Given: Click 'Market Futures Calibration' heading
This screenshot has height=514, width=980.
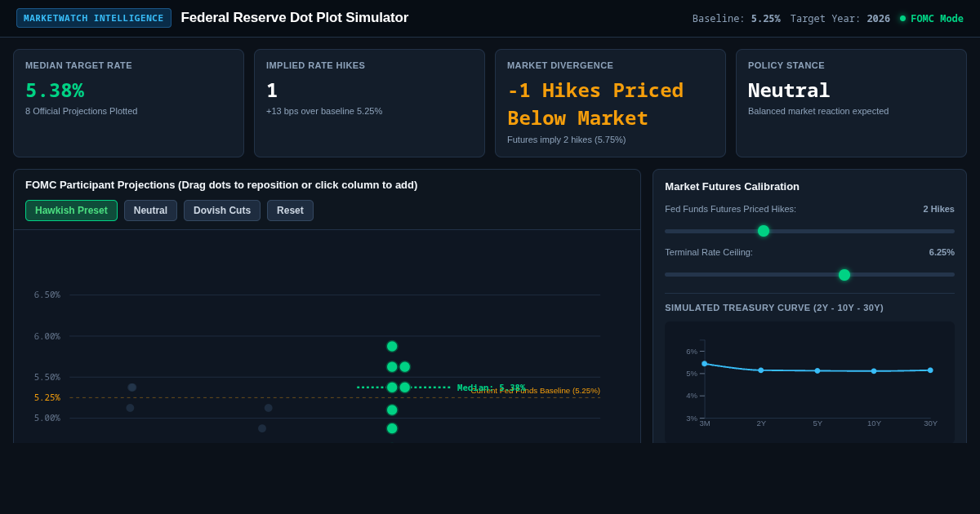Looking at the screenshot, I should pos(732,187).
